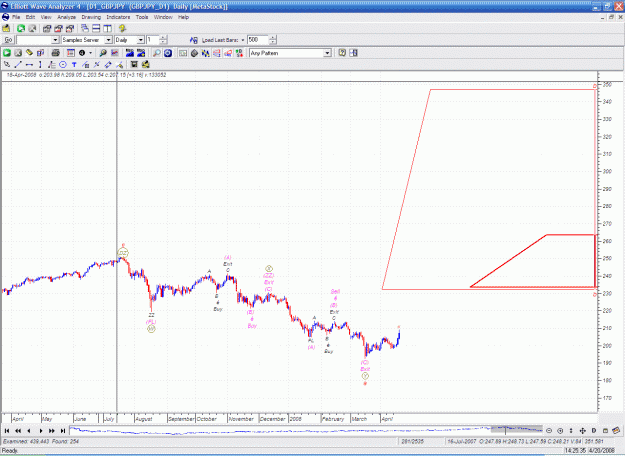Click the Examined count in the status bar
Image resolution: width=625 pixels, height=456 pixels.
27,441
